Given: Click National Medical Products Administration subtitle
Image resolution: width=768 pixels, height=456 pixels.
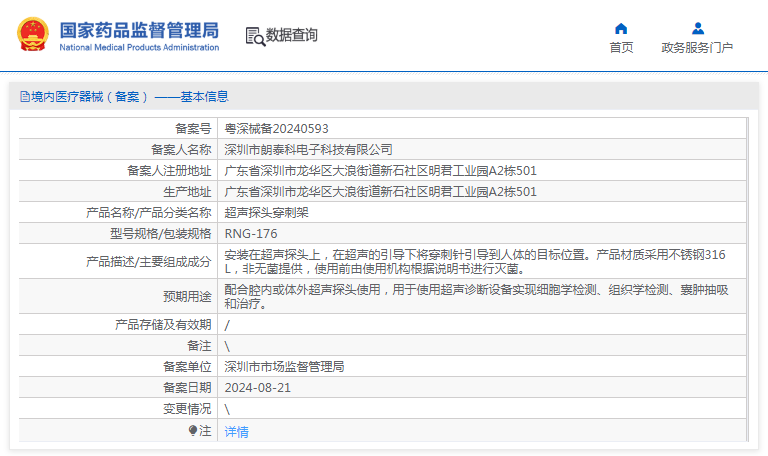Looking at the screenshot, I should coord(139,48).
